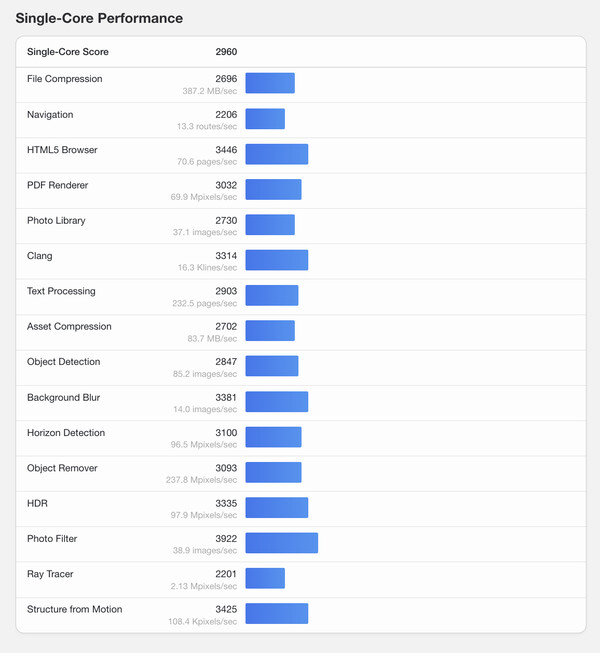This screenshot has height=653, width=600.
Task: Click the File Compression row label
Action: (x=65, y=79)
